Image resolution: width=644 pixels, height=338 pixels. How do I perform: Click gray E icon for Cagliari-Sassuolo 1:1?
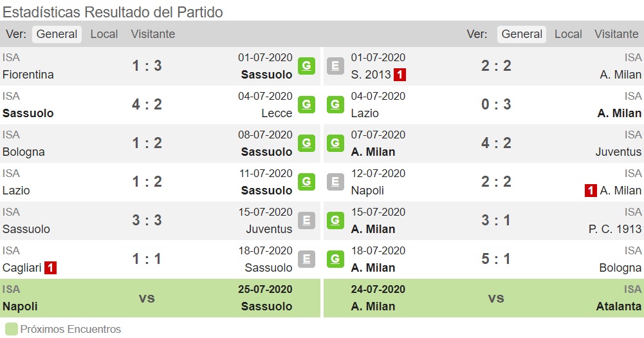pos(306,259)
